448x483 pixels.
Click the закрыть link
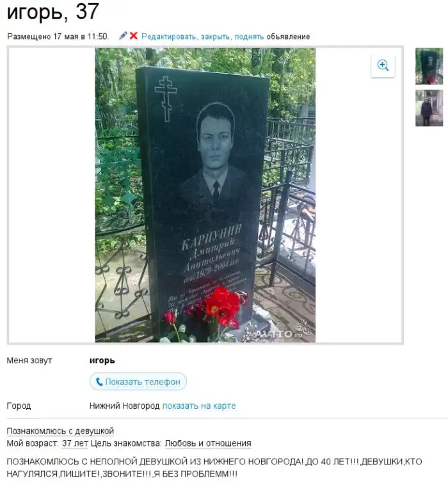coord(216,37)
